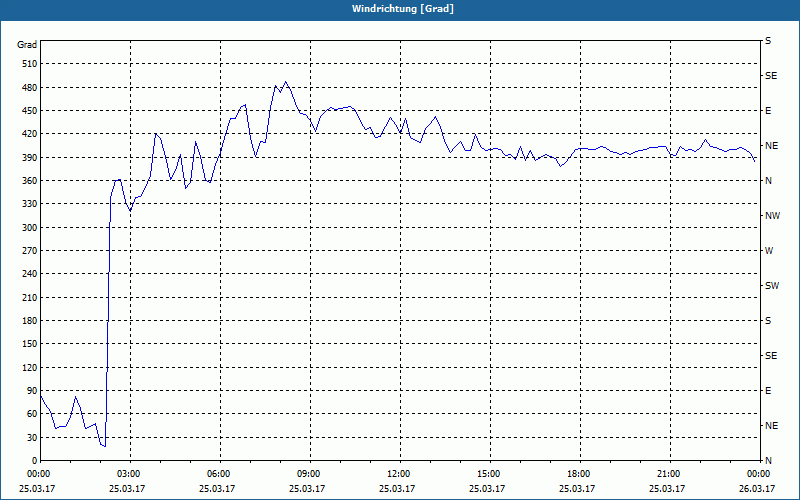Select the SE compass label at the 480 gridline

coord(771,76)
